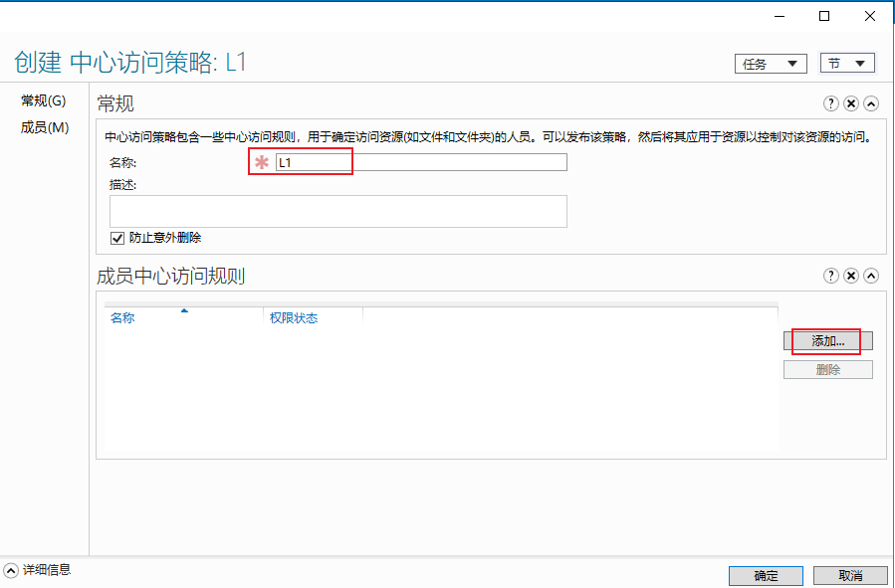Expand 详细信息 chevron icon at bottom
The width and height of the screenshot is (895, 588).
tap(11, 570)
